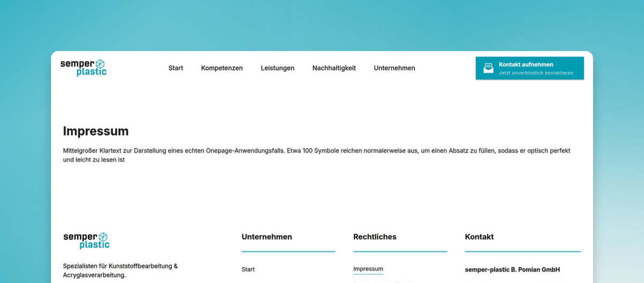This screenshot has height=283, width=644.
Task: Click the envelope icon in contact button
Action: click(488, 68)
